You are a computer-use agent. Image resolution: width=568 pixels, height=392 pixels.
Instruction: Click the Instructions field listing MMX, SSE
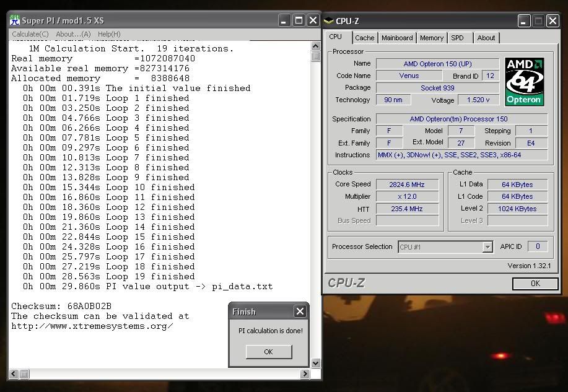pyautogui.click(x=461, y=155)
